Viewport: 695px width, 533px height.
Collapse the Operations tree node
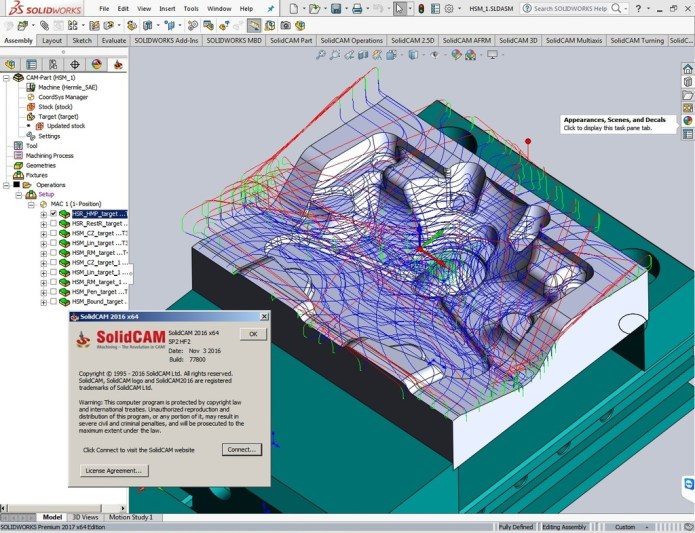[x=6, y=185]
